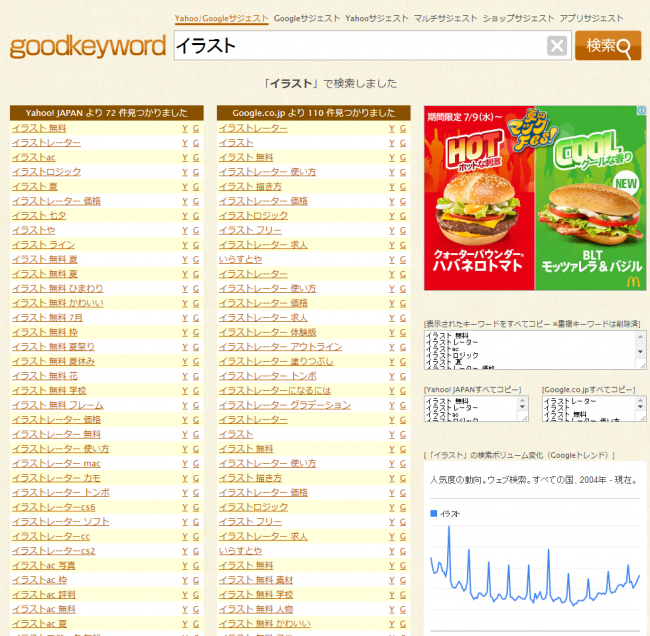Viewport: 650px width, 636px height.
Task: Open the ad info icon on McDonald's banner
Action: 641,110
